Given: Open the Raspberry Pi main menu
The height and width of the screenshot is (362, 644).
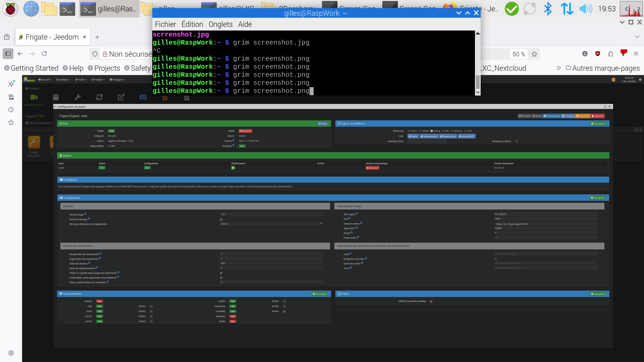Looking at the screenshot, I should click(10, 9).
